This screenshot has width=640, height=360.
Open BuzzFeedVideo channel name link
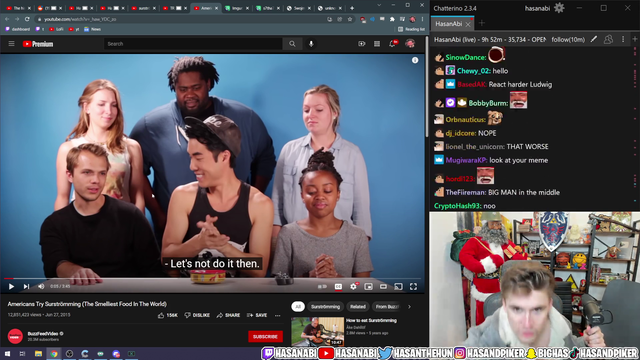[x=43, y=333]
